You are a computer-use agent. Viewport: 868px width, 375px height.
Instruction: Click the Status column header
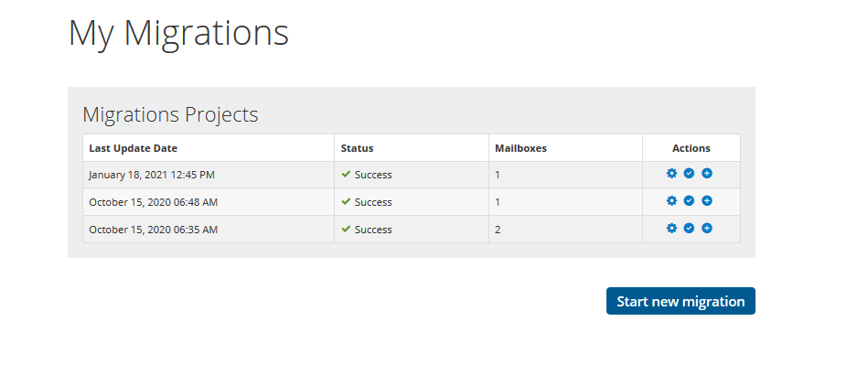(x=357, y=148)
